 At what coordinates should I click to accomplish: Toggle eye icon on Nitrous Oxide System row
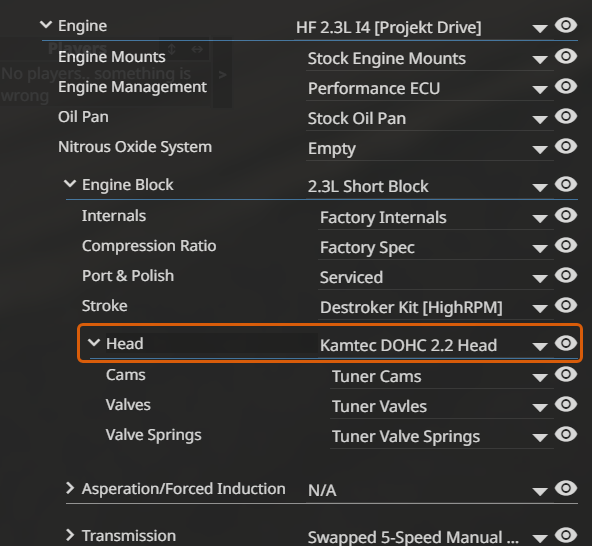566,146
